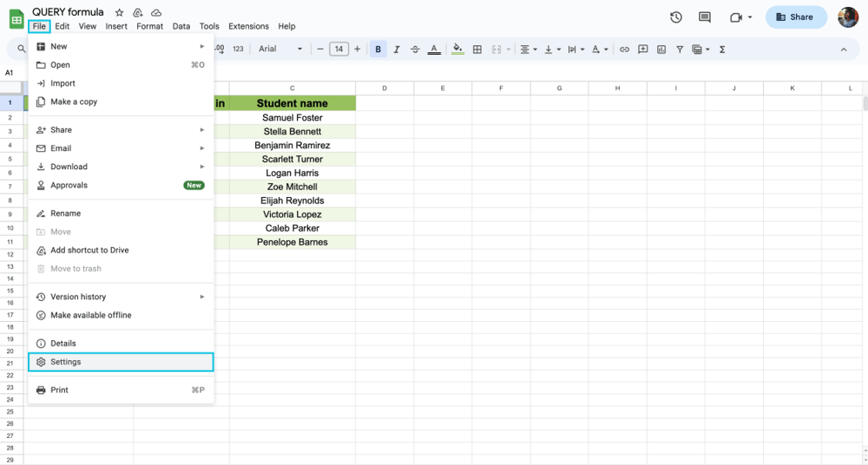Choose Make a copy menu entry
Viewport: 868px width, 465px height.
click(x=74, y=102)
